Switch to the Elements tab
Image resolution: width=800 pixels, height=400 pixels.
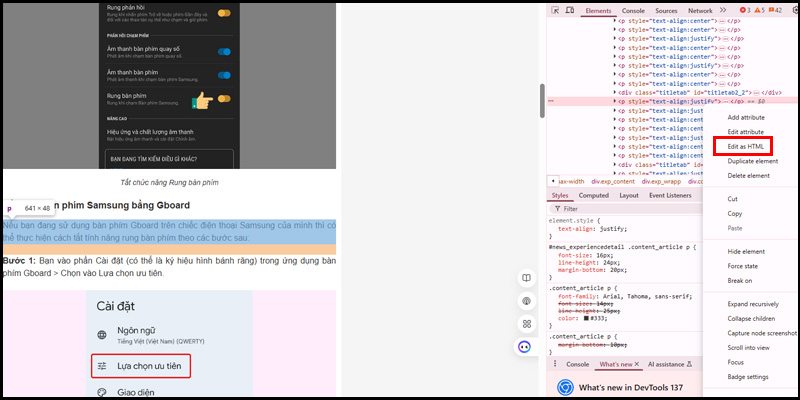point(598,11)
